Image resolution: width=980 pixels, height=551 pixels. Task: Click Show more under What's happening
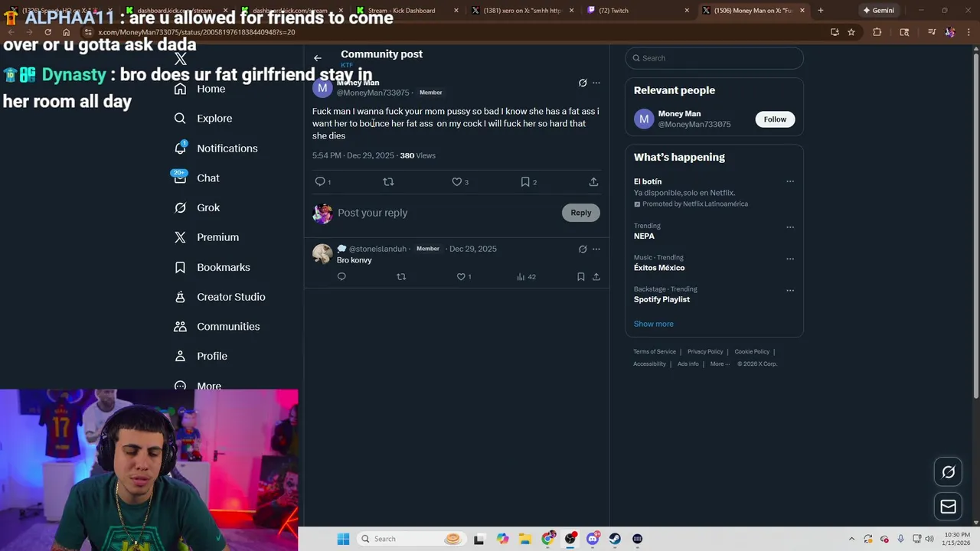pyautogui.click(x=654, y=324)
